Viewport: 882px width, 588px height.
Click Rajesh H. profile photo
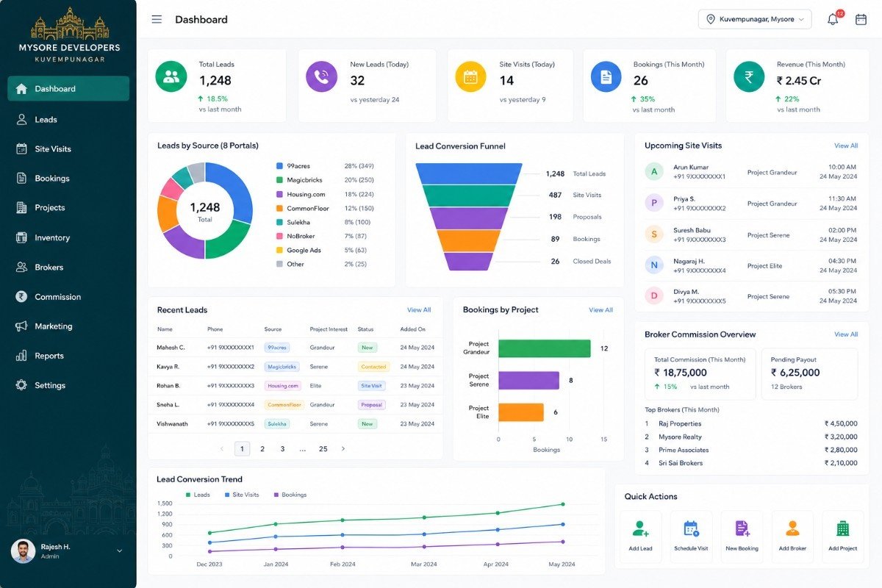pos(24,551)
